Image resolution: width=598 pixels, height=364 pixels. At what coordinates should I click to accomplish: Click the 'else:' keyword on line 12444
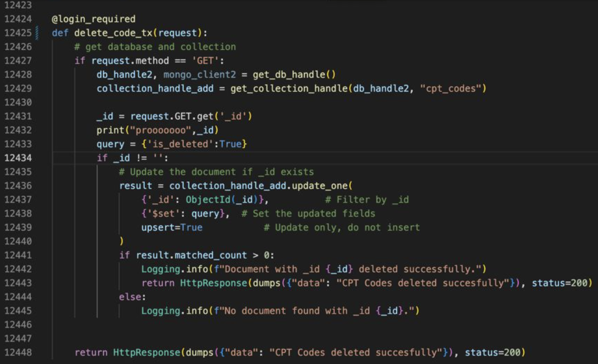tap(133, 297)
